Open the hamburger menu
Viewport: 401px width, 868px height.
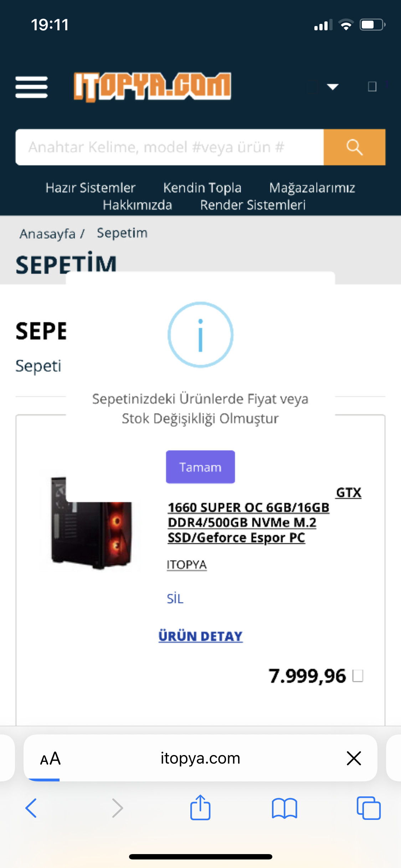point(31,87)
